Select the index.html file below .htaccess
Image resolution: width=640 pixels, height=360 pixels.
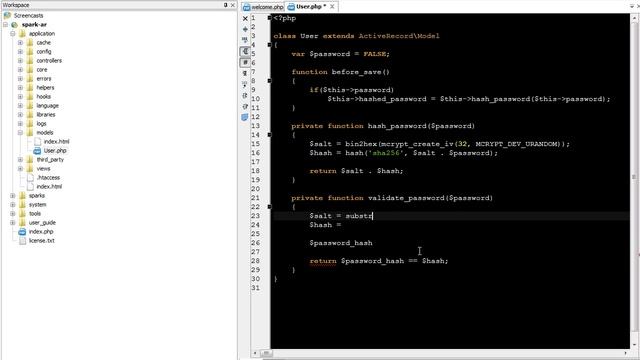click(49, 187)
